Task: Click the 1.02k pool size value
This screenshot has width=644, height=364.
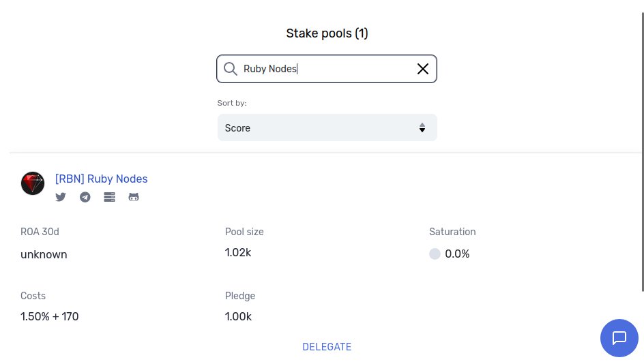Action: pos(238,252)
